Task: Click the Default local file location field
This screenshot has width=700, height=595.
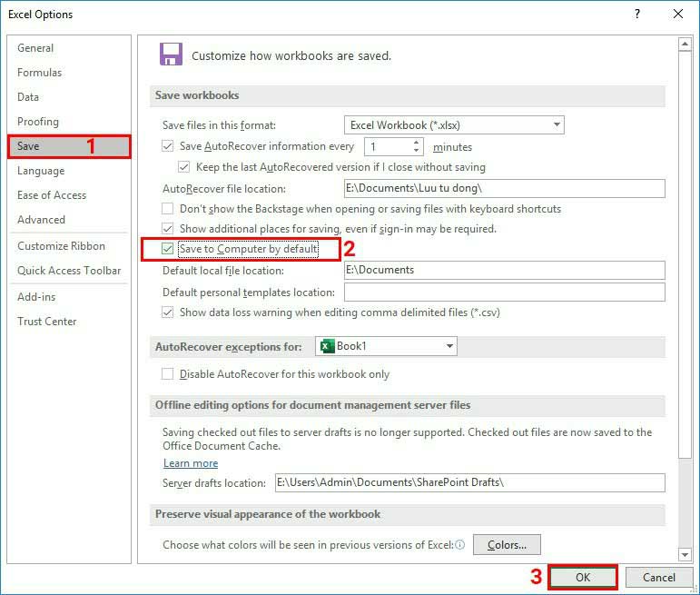Action: coord(505,271)
